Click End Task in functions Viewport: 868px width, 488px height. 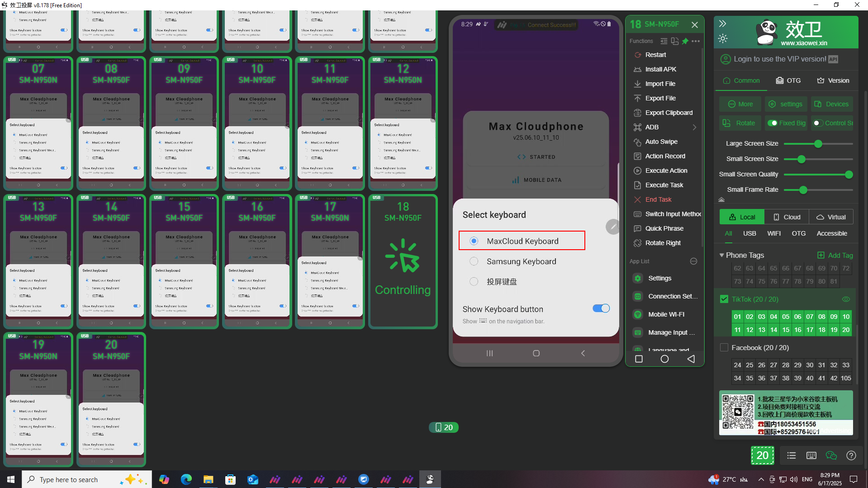pyautogui.click(x=658, y=199)
